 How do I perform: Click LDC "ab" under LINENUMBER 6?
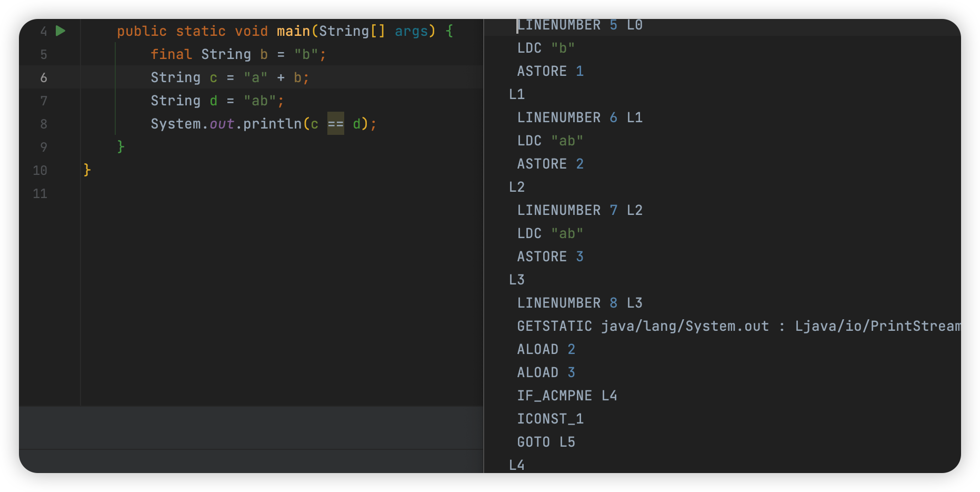550,141
